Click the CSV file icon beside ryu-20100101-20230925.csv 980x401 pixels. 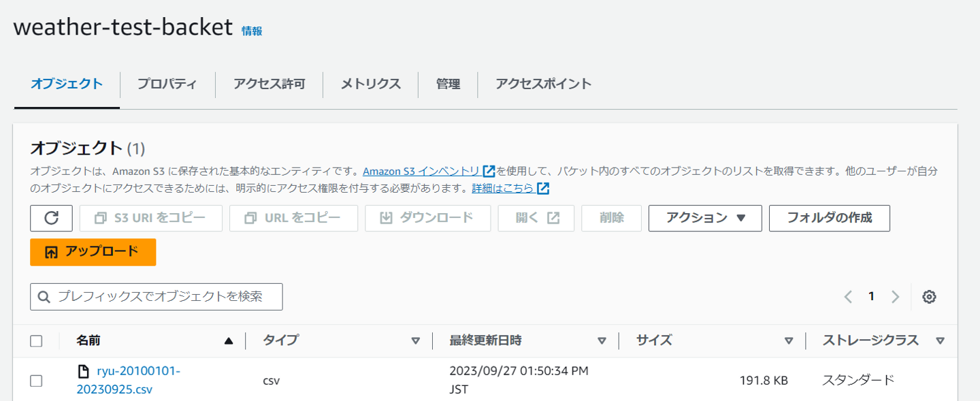click(84, 372)
